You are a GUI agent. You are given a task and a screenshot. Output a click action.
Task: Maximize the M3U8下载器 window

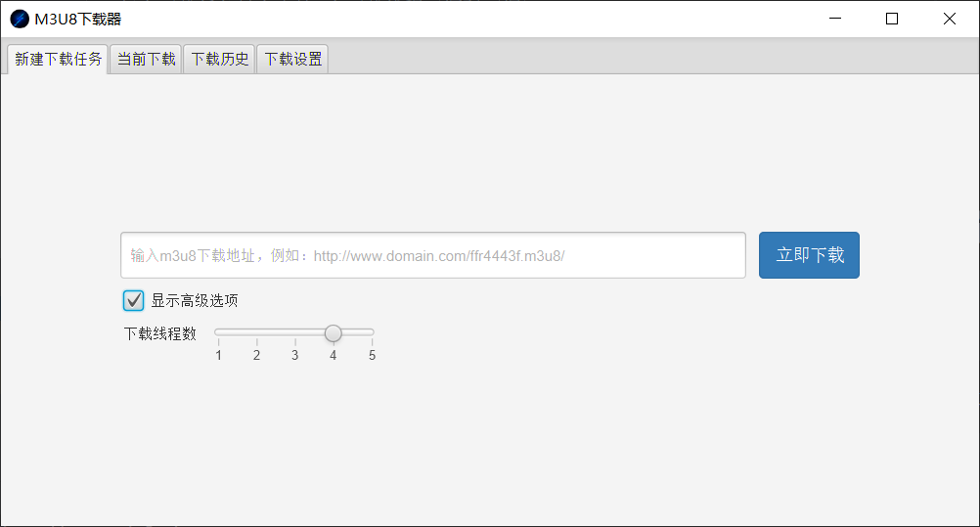point(892,19)
